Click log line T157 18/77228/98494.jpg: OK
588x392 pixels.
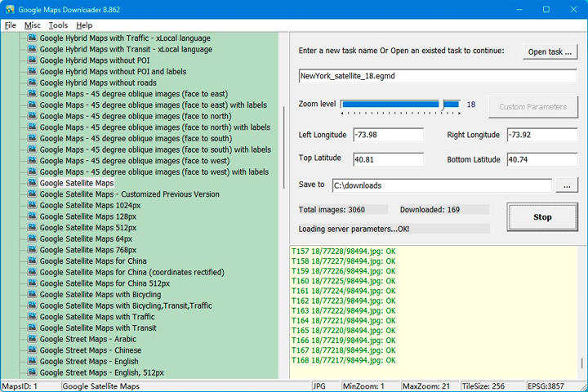[344, 251]
